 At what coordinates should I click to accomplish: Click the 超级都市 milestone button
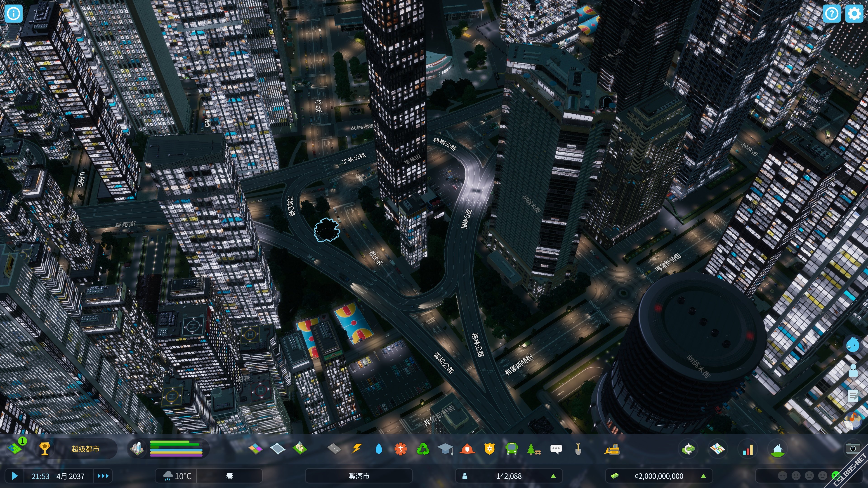(x=85, y=449)
